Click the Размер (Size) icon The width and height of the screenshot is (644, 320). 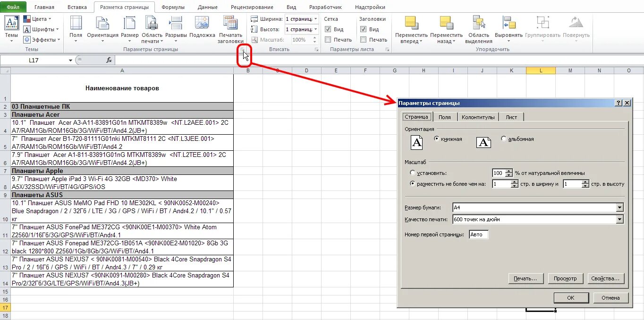[129, 23]
